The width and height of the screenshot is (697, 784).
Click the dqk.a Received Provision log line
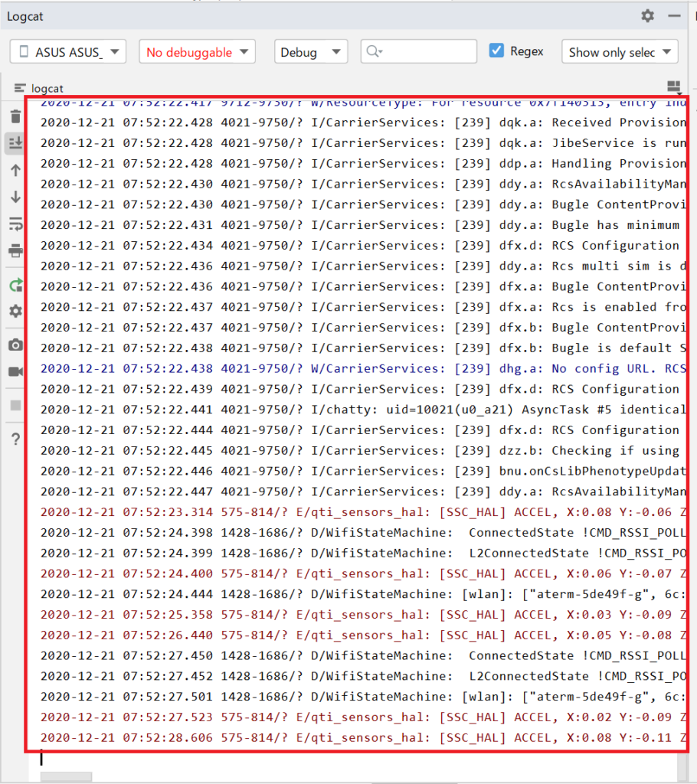[363, 122]
